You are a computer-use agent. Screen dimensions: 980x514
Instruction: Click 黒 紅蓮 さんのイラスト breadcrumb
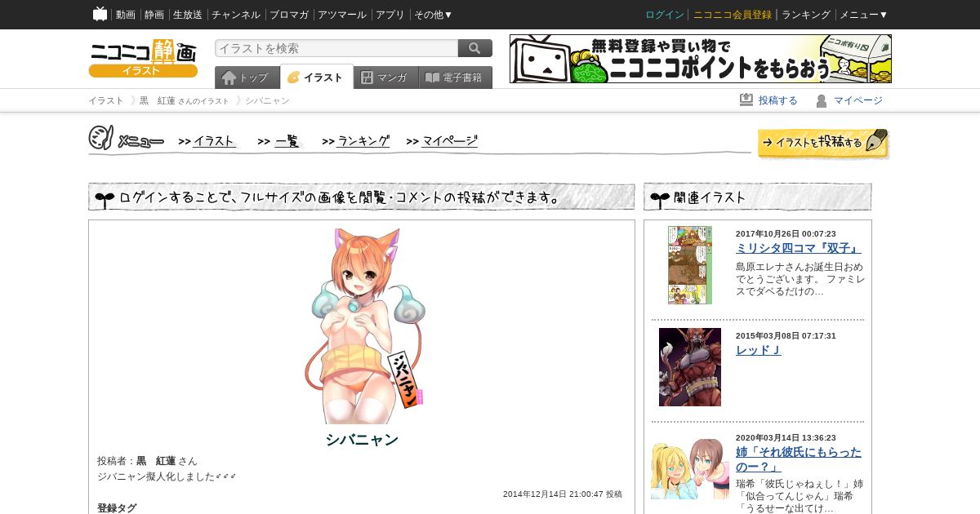[184, 100]
